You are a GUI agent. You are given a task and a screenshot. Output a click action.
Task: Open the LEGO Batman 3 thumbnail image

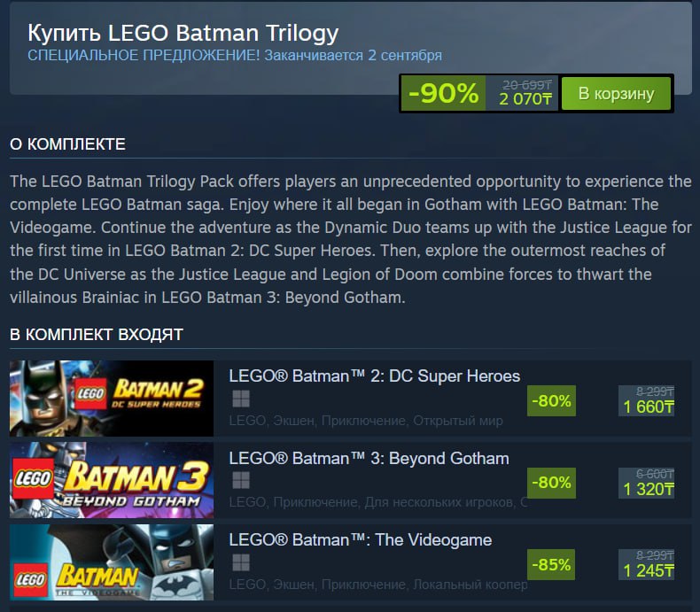112,480
